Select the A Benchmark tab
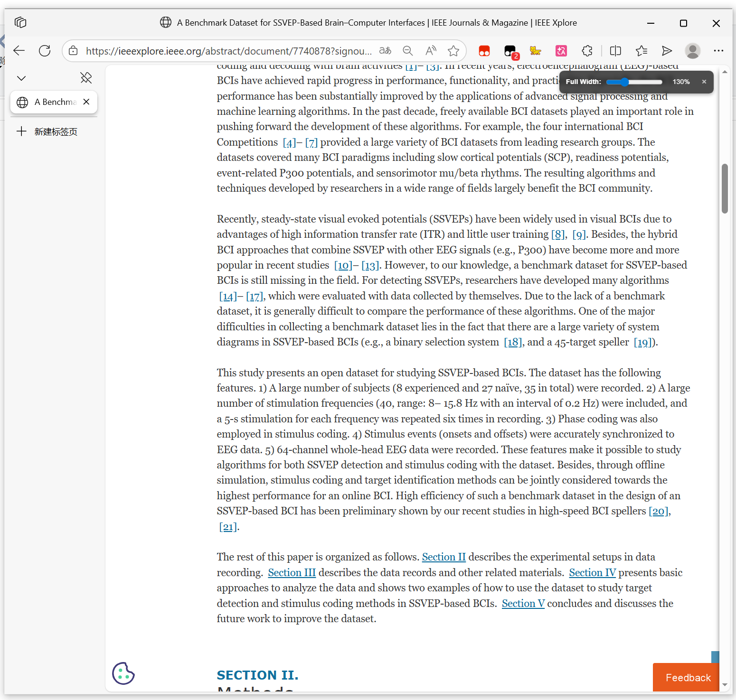Image resolution: width=736 pixels, height=700 pixels. [x=54, y=102]
